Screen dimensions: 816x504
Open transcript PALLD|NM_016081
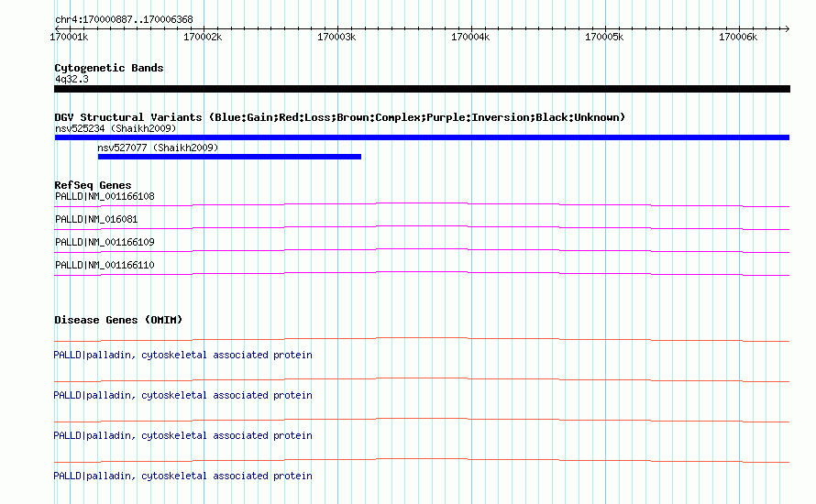click(96, 220)
